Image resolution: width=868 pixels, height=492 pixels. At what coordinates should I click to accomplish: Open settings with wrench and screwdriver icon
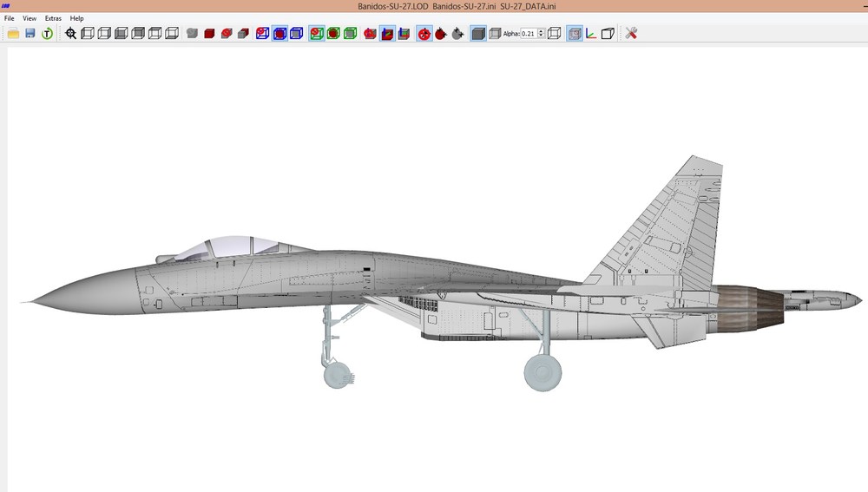pos(631,33)
